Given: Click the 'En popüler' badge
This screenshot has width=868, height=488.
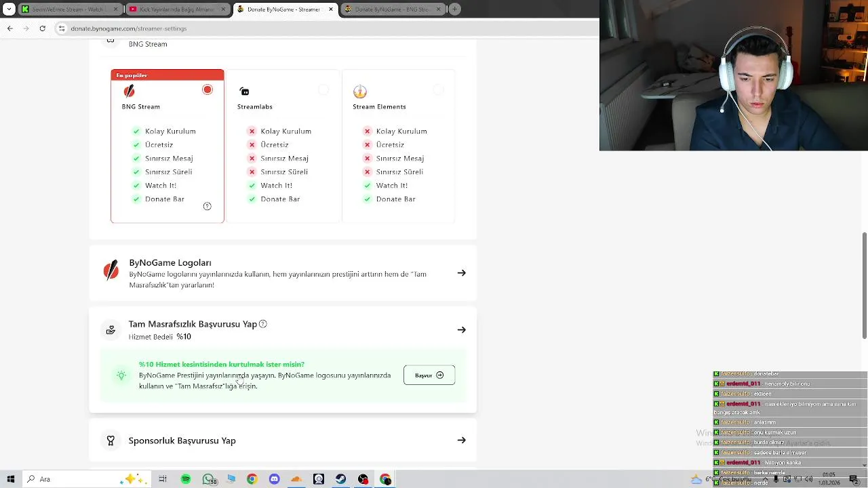Looking at the screenshot, I should point(132,75).
